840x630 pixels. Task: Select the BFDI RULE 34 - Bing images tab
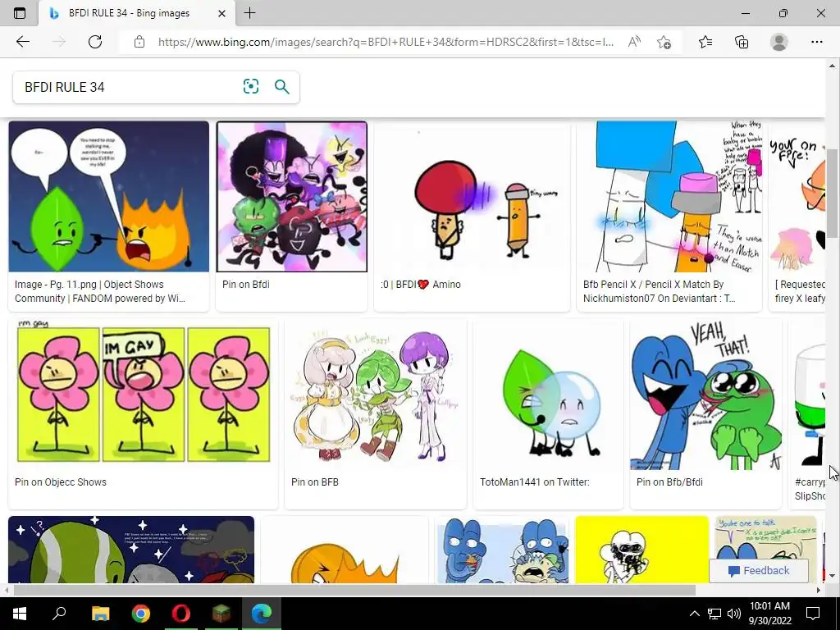click(137, 13)
